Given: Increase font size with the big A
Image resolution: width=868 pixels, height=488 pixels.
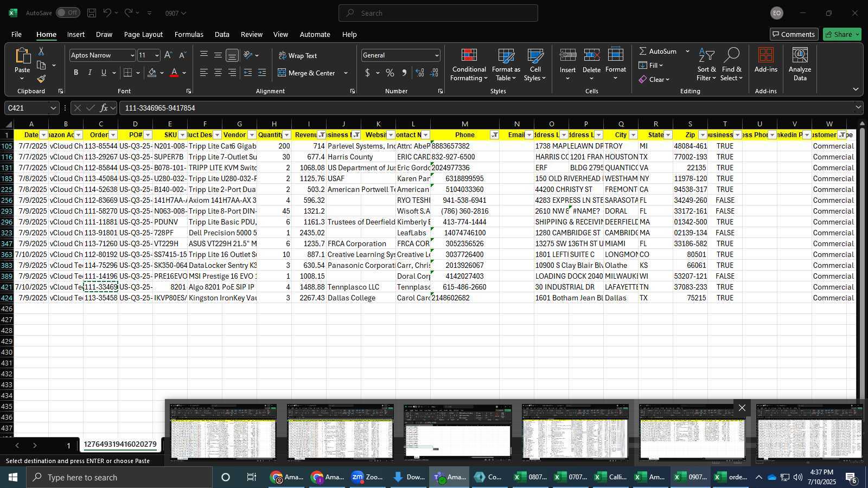Looking at the screenshot, I should tap(168, 55).
